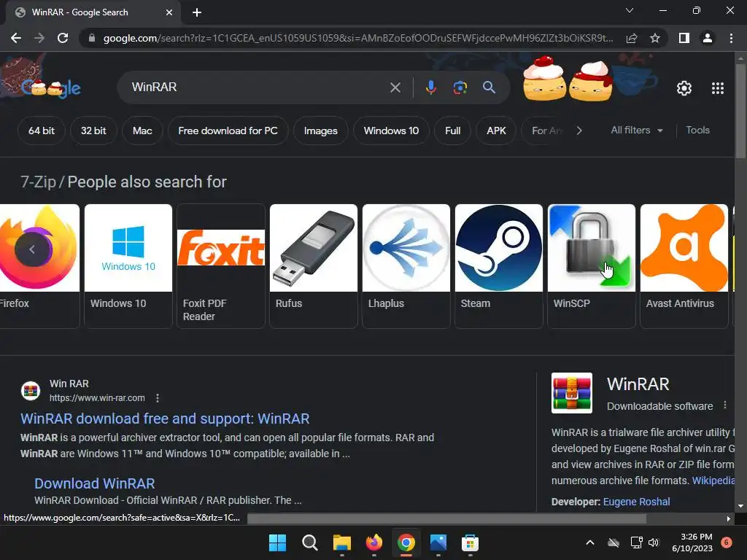Open the Photos app on the taskbar
The image size is (747, 560).
click(438, 542)
